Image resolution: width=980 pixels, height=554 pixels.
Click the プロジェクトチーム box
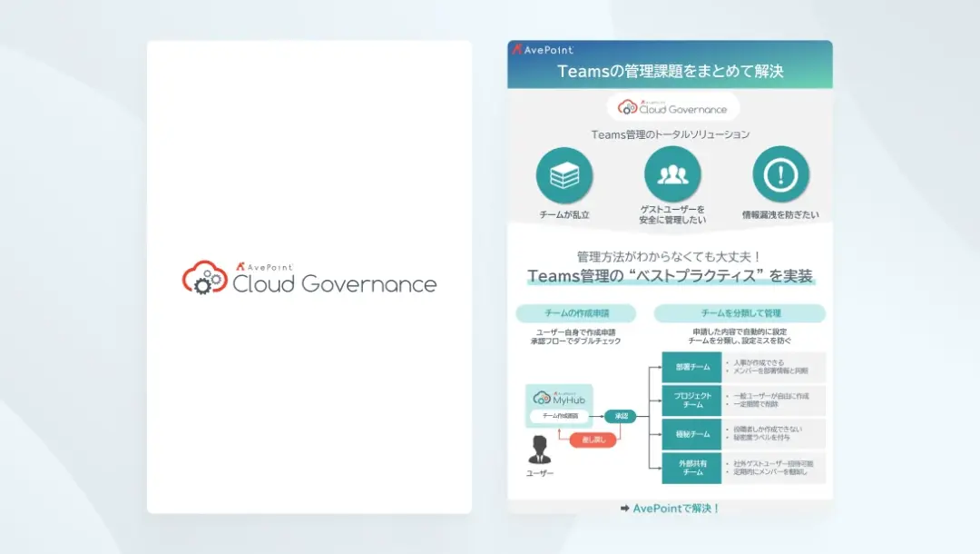[x=691, y=401]
